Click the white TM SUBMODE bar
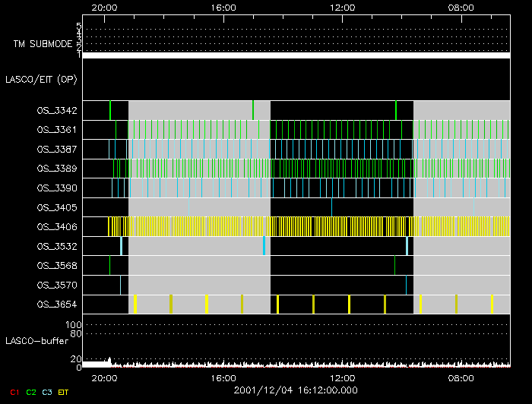Screen dimensions: 532x404 296,55
